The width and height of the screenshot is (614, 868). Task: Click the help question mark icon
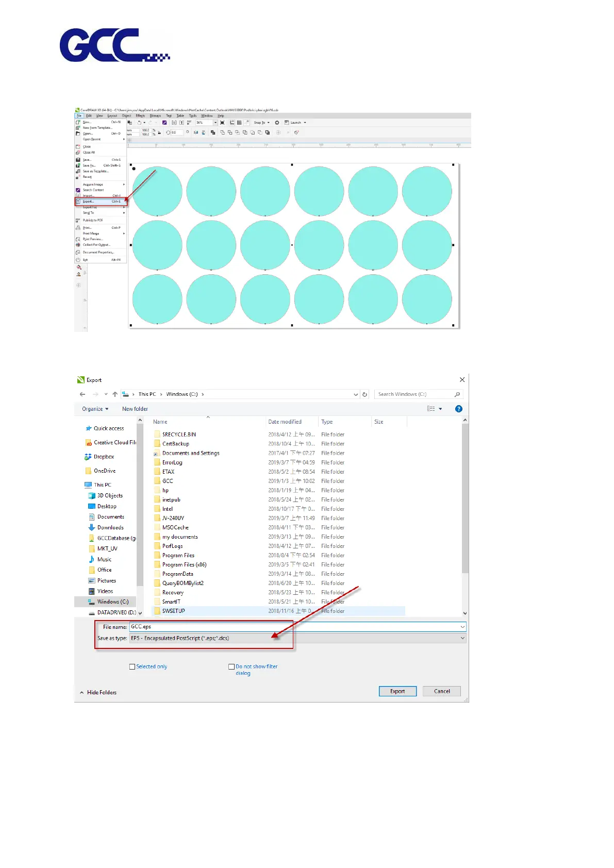coord(459,409)
